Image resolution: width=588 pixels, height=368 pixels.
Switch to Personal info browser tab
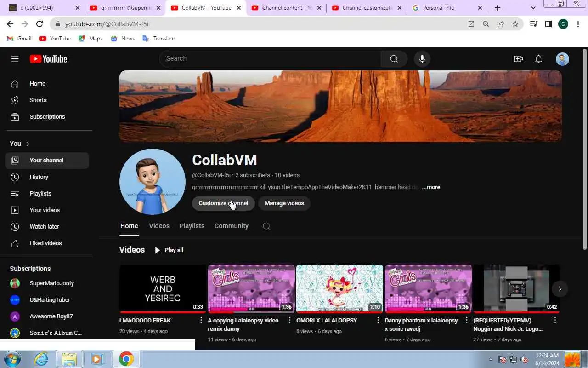point(447,8)
